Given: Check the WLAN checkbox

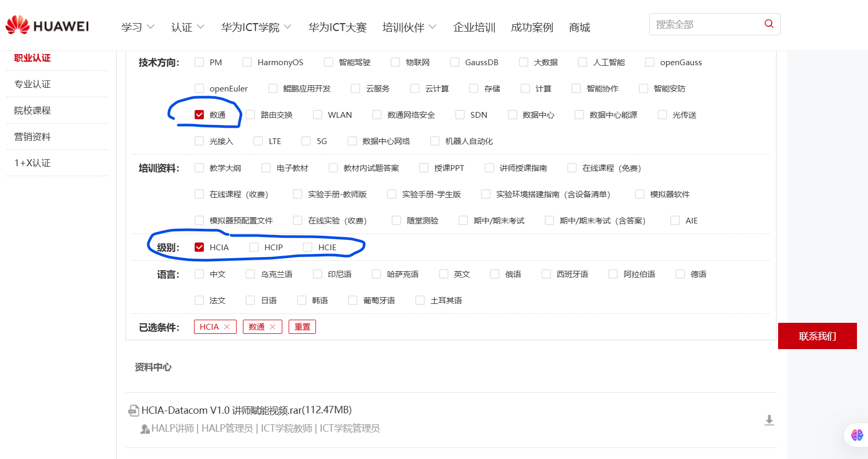Looking at the screenshot, I should pos(318,115).
